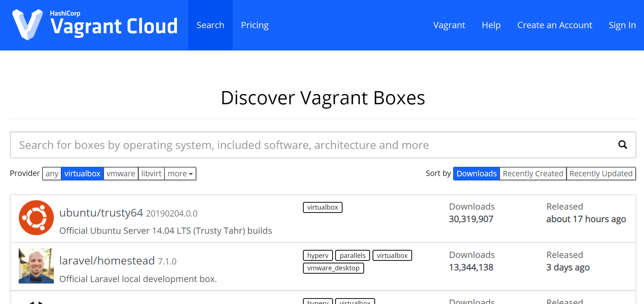Click '3 days ago' release time
644x304 pixels.
568,267
